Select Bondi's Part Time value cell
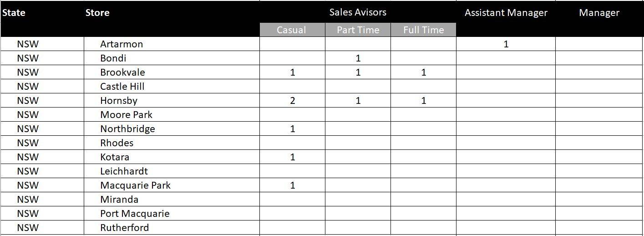Screen dimensions: 644x236 (x=358, y=58)
